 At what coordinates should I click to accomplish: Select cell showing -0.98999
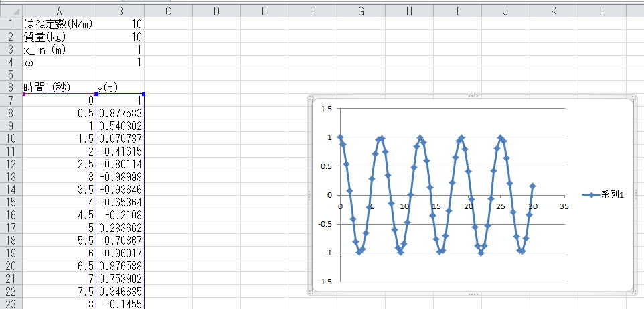(120, 178)
